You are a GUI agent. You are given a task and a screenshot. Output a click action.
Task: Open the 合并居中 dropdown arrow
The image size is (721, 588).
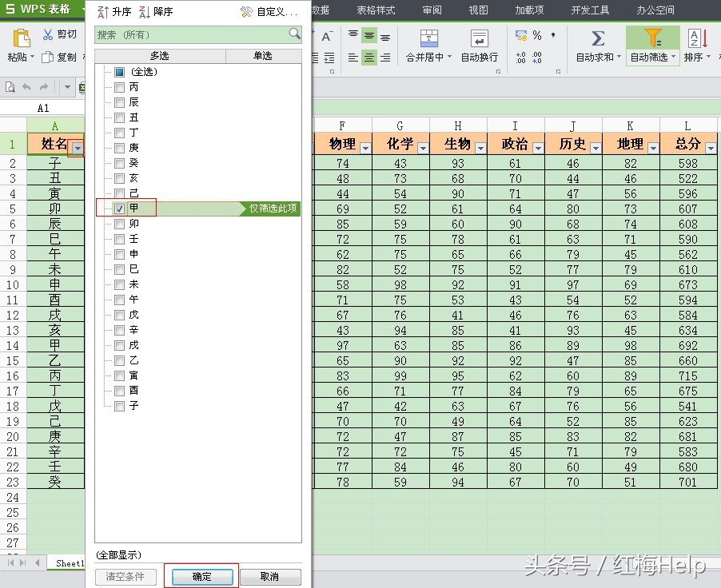coord(451,57)
